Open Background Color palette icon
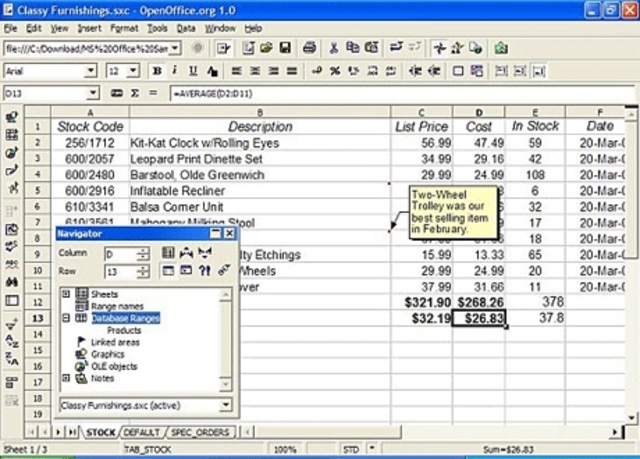Screen dimensions: 640x459 click(x=476, y=71)
